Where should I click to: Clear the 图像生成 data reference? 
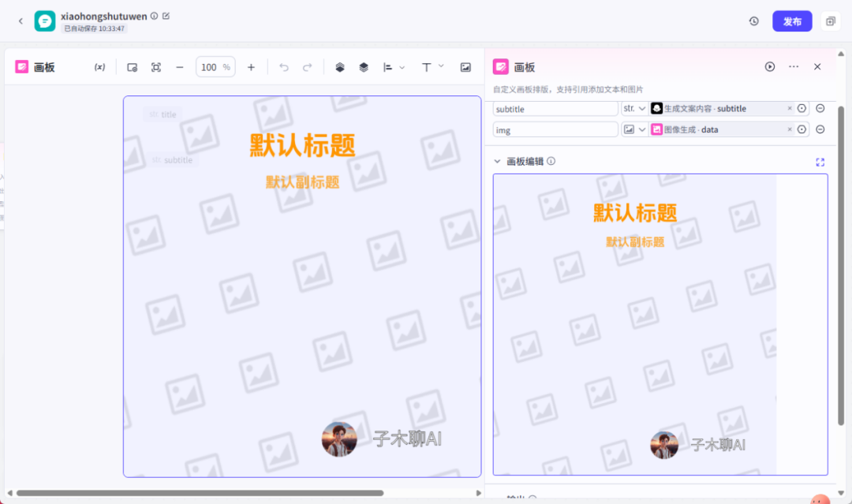[790, 129]
